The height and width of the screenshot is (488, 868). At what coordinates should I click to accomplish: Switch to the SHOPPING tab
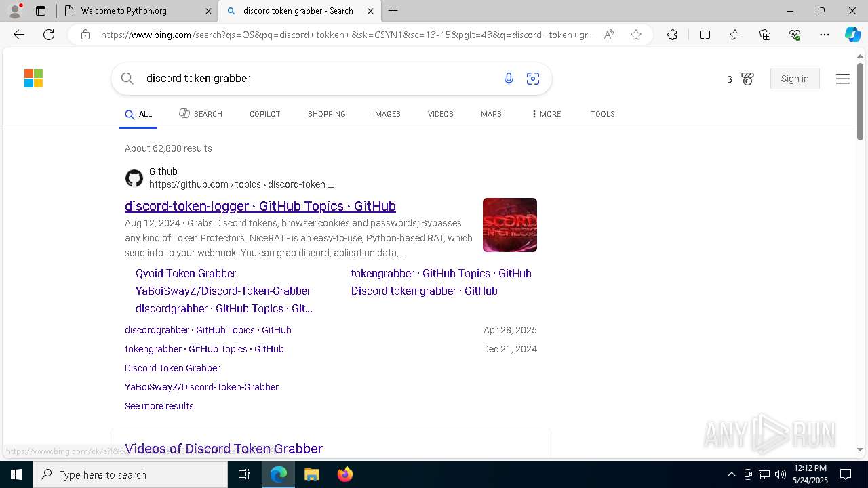327,114
